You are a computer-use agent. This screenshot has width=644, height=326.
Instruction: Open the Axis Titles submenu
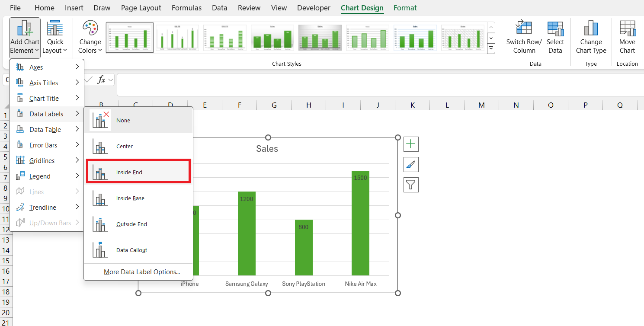point(47,83)
